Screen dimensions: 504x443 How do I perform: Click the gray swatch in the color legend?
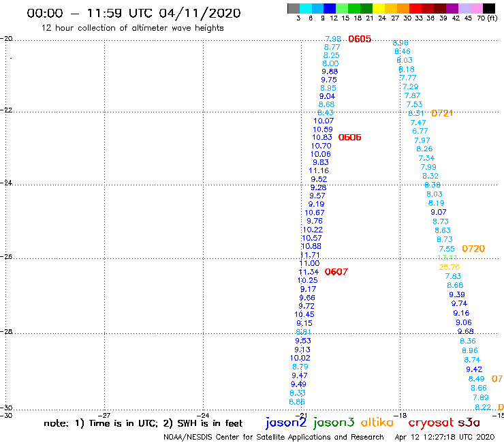(294, 8)
